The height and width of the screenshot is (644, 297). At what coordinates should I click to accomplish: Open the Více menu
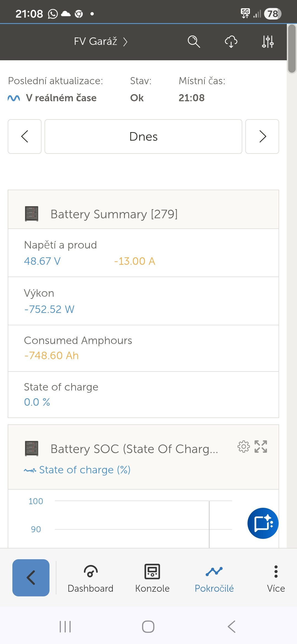[276, 578]
